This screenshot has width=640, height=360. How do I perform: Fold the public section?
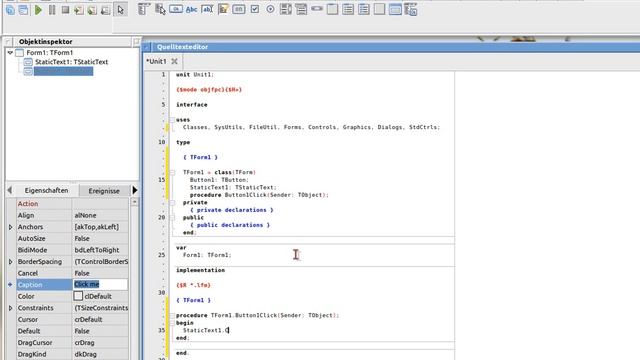click(x=172, y=218)
